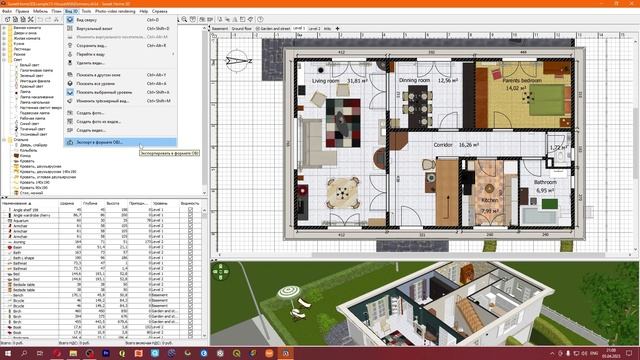Open taskbar Search icon
640x360 pixels.
click(x=24, y=353)
